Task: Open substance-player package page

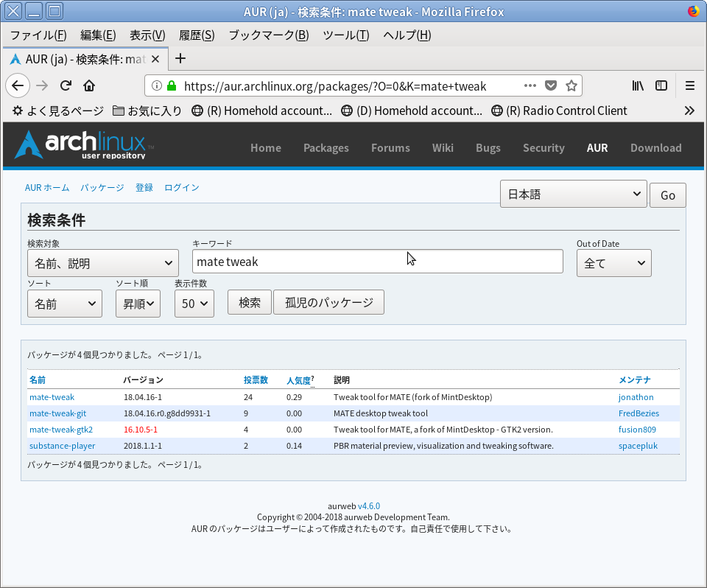Action: [62, 446]
